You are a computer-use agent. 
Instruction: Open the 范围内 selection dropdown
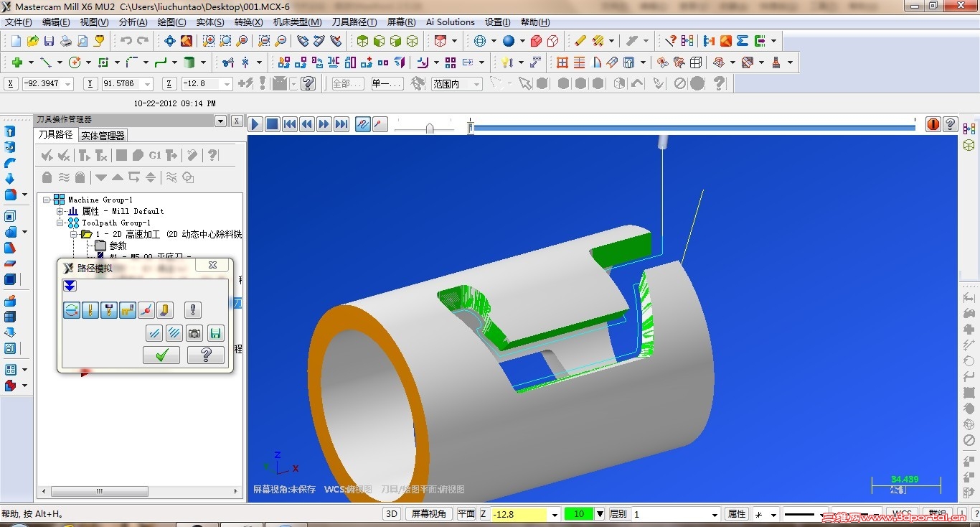tap(476, 84)
